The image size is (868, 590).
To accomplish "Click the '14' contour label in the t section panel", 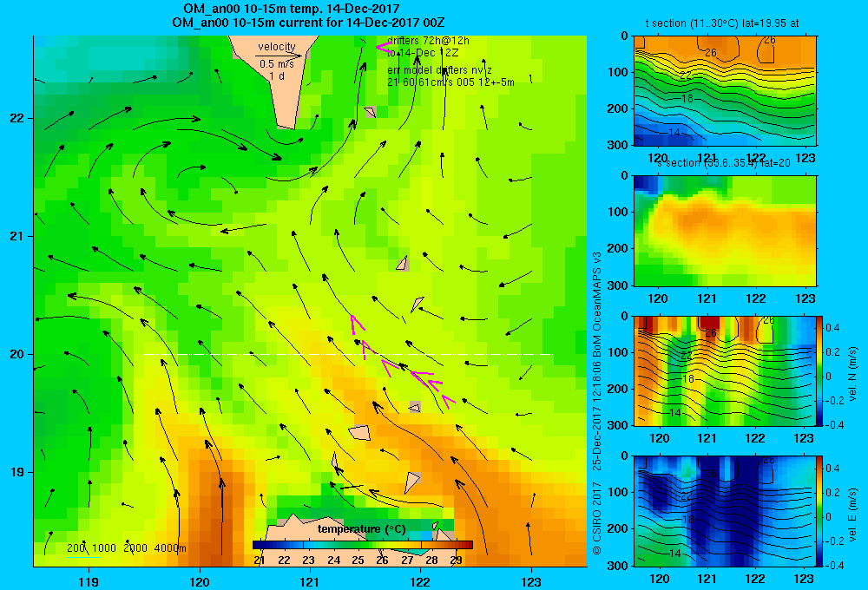I will coord(674,133).
